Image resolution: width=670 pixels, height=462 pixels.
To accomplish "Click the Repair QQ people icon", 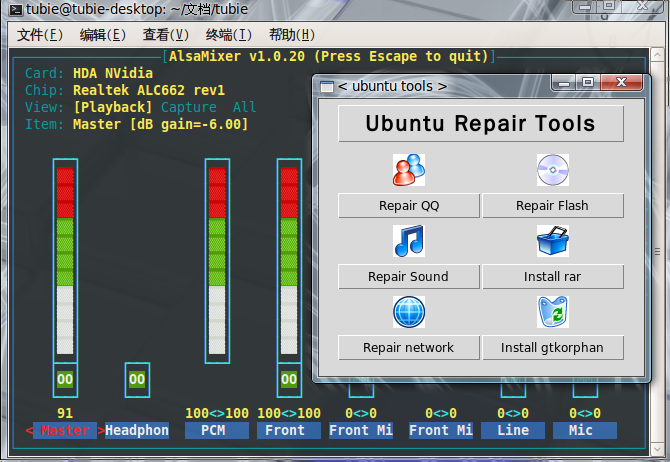I will [409, 170].
